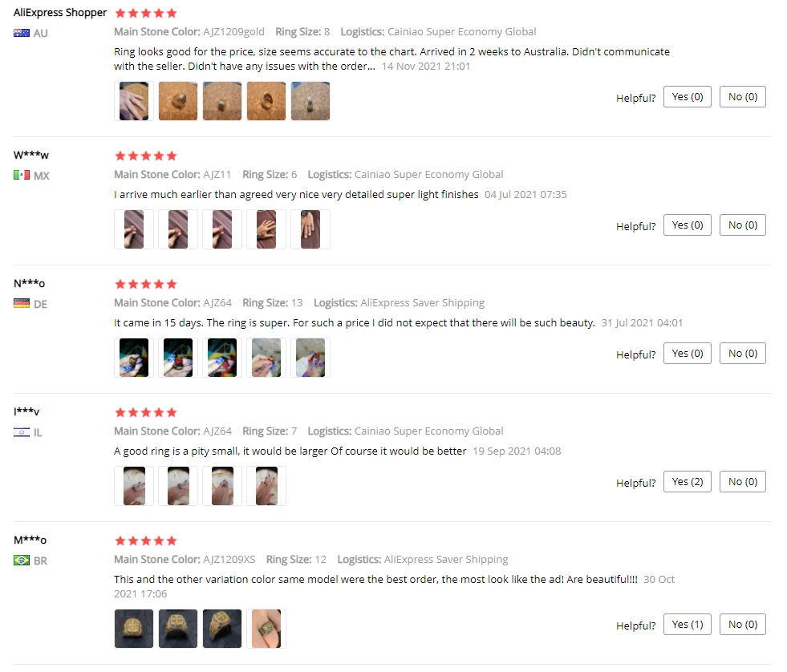The image size is (787, 672).
Task: Click the Israeli flag icon next to IL
Action: tap(22, 432)
